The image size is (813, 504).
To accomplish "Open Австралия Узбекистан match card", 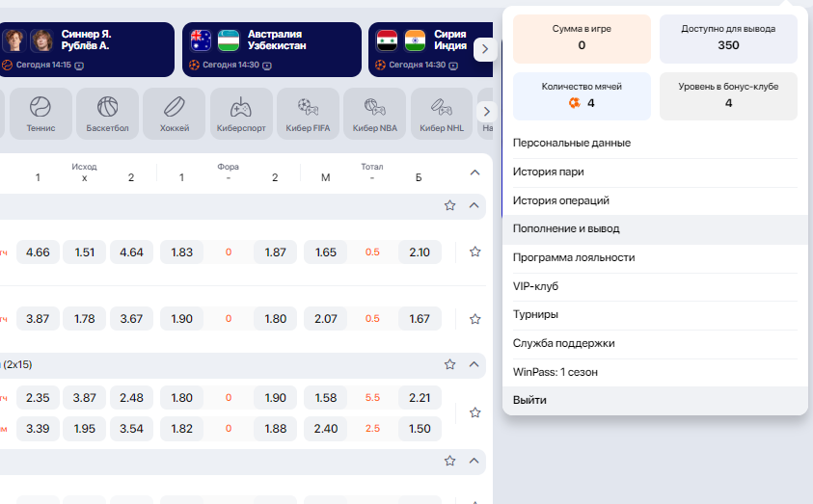I will [272, 49].
